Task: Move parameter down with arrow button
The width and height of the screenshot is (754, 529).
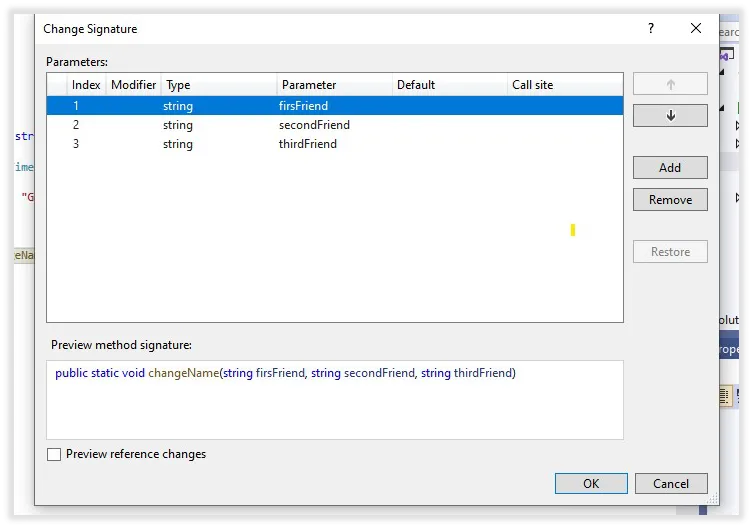Action: (x=670, y=115)
